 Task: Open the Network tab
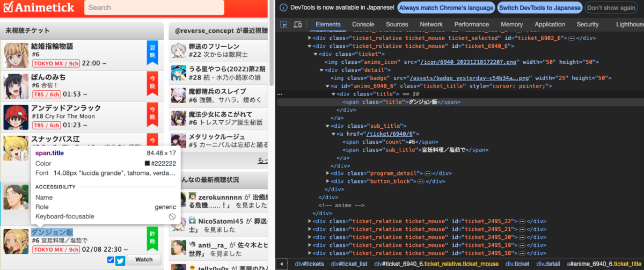pos(431,24)
